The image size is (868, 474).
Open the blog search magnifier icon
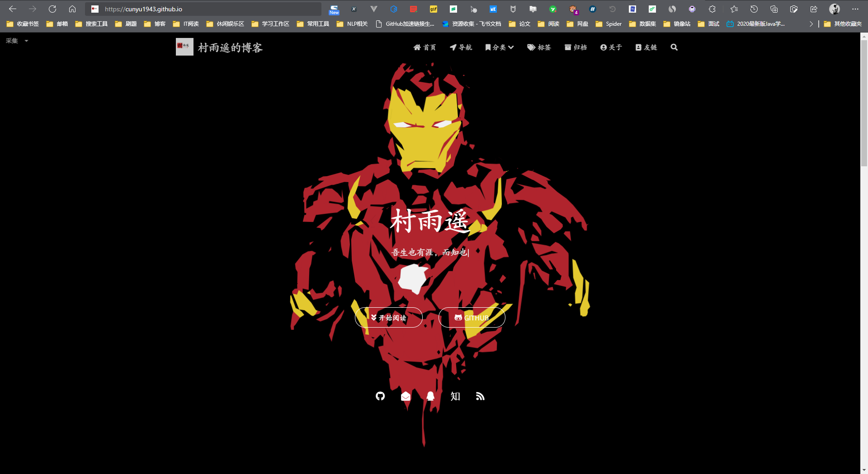coord(674,47)
